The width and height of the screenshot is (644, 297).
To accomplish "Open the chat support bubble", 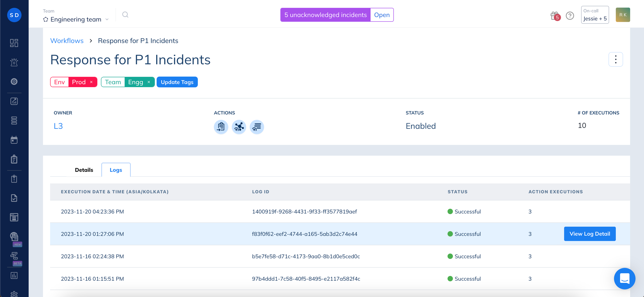I will click(x=624, y=279).
